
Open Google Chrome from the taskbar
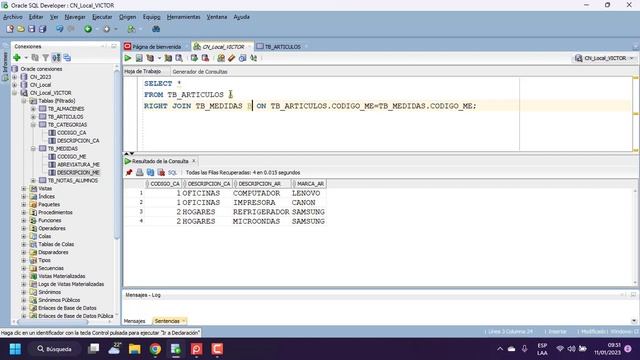point(155,349)
